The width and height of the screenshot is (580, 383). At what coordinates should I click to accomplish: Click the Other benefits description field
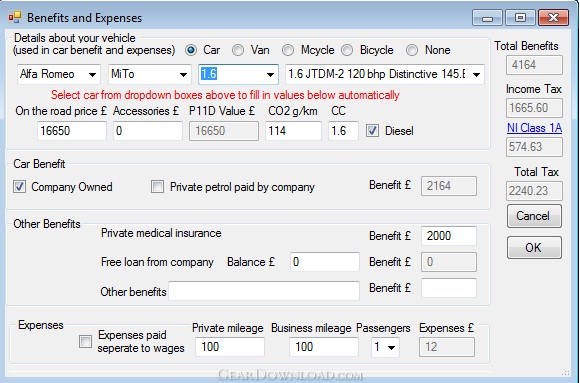click(264, 290)
